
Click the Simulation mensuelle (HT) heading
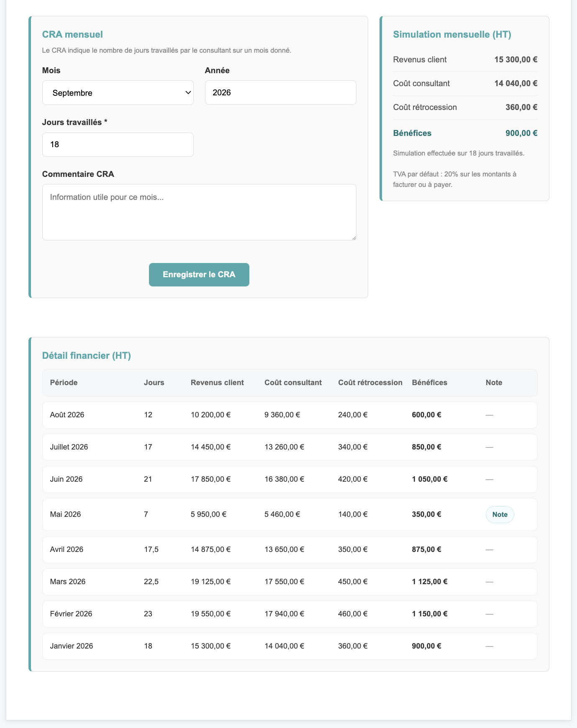pos(452,35)
